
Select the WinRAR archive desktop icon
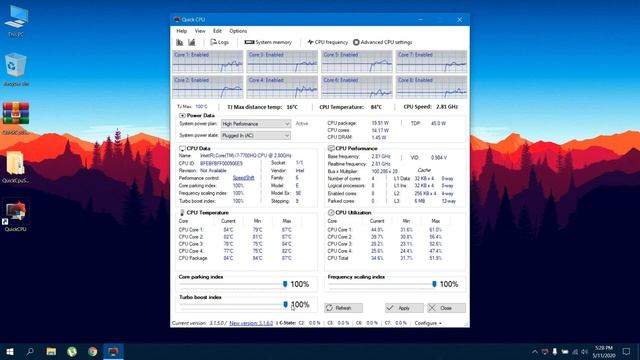point(16,118)
